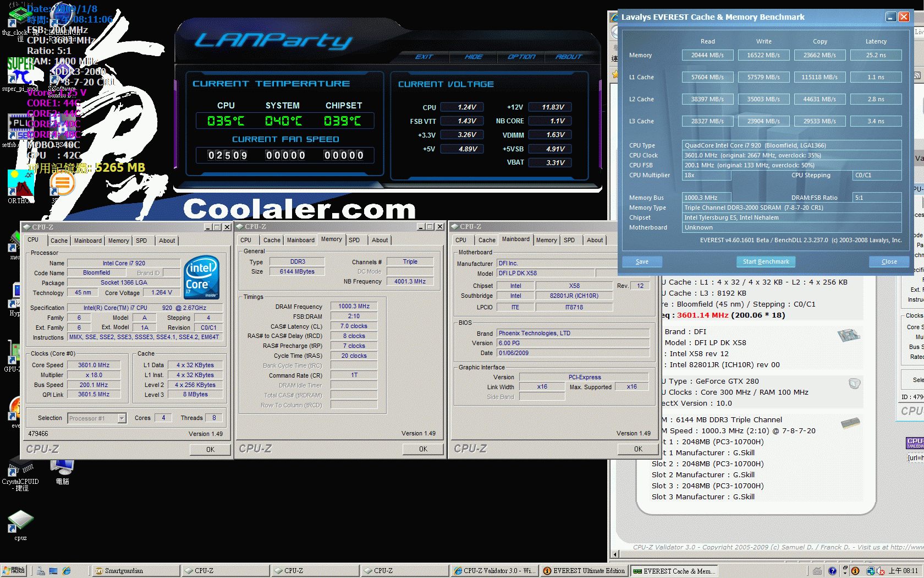Click the Start Benchmark button in EVEREST
The image size is (924, 578).
(x=766, y=261)
